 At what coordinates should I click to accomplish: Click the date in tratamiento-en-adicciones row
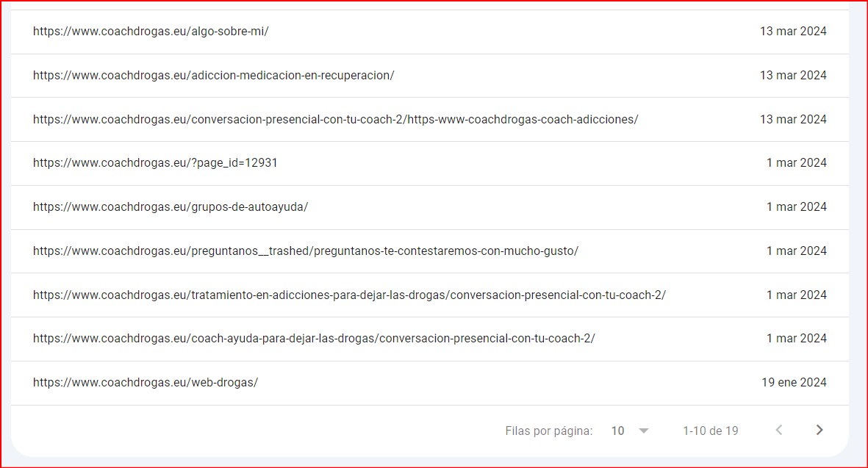click(796, 295)
